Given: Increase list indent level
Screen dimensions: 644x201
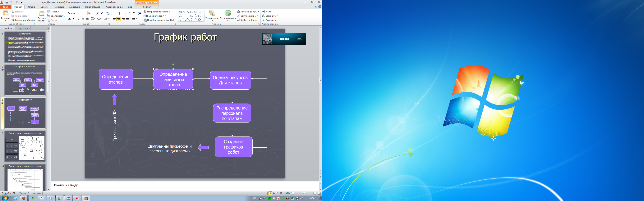Looking at the screenshot, I should coord(133,13).
